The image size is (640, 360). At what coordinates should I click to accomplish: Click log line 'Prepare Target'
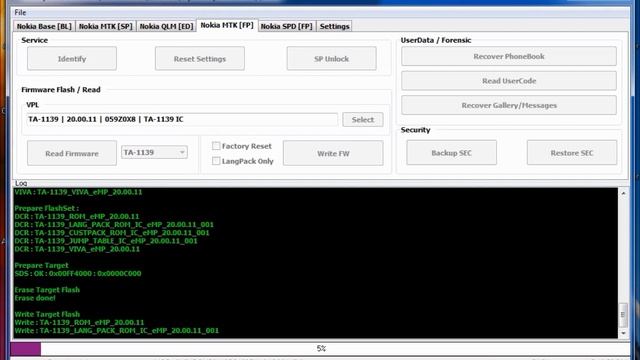41,265
